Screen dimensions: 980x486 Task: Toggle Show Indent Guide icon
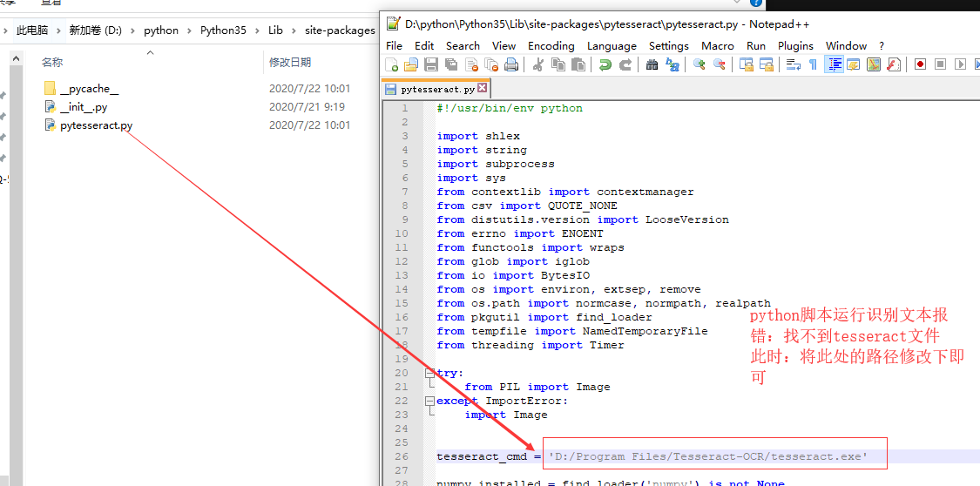coord(834,64)
